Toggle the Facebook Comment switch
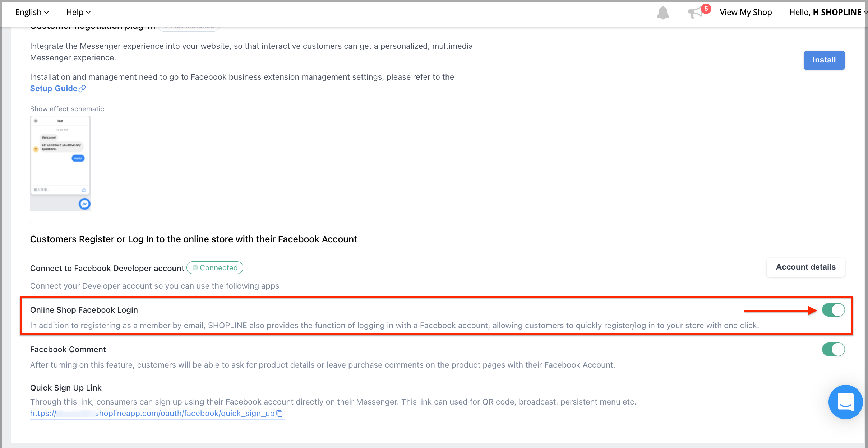Viewport: 868px width, 448px height. [833, 349]
